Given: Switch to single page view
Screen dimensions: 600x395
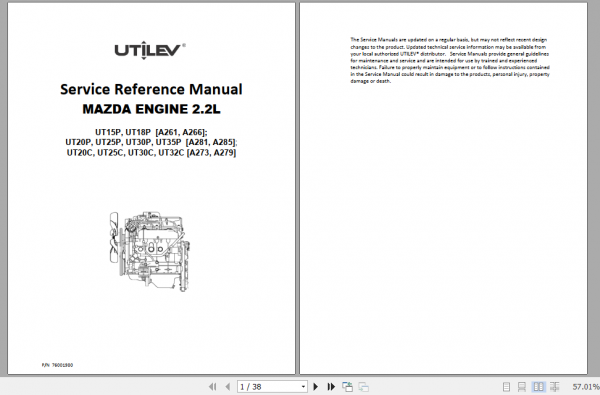Looking at the screenshot, I should [506, 387].
